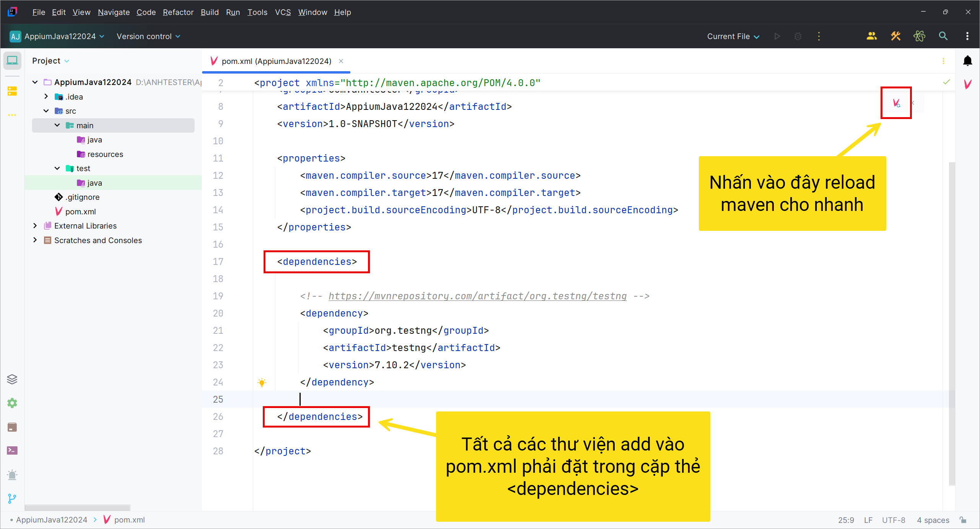Click cursor position 25:9 in status bar
980x529 pixels.
846,520
